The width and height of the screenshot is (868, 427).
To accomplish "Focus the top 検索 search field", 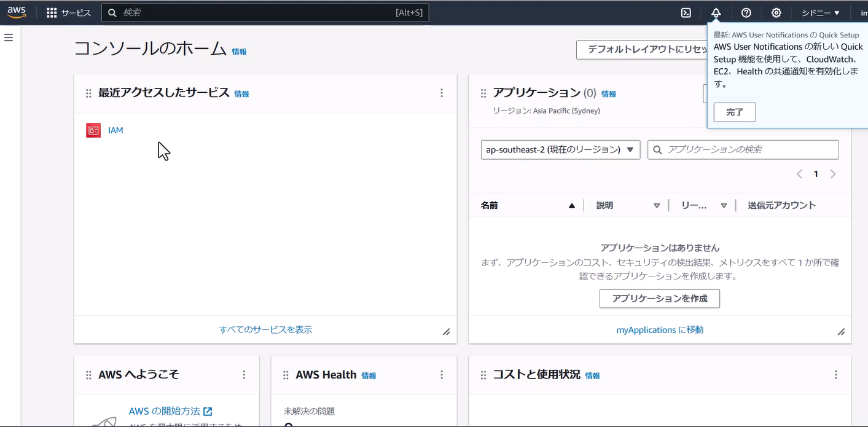I will coord(265,13).
